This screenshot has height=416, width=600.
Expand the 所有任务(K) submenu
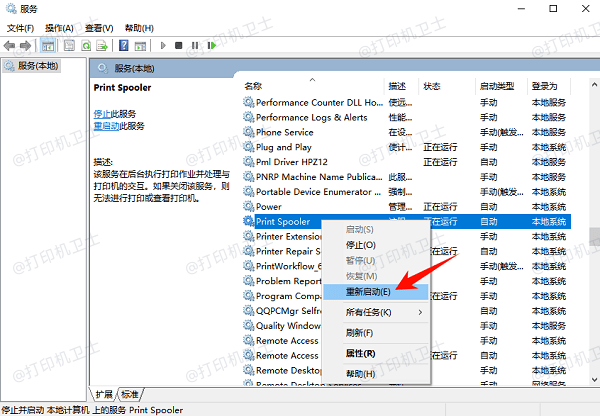370,312
